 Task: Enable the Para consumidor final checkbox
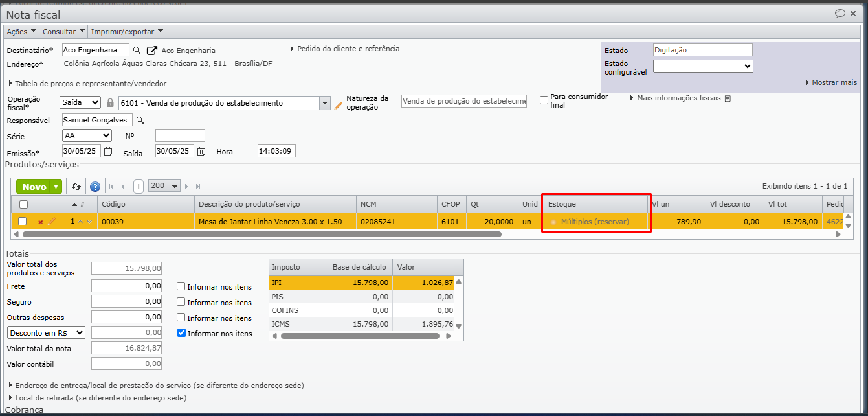[544, 100]
